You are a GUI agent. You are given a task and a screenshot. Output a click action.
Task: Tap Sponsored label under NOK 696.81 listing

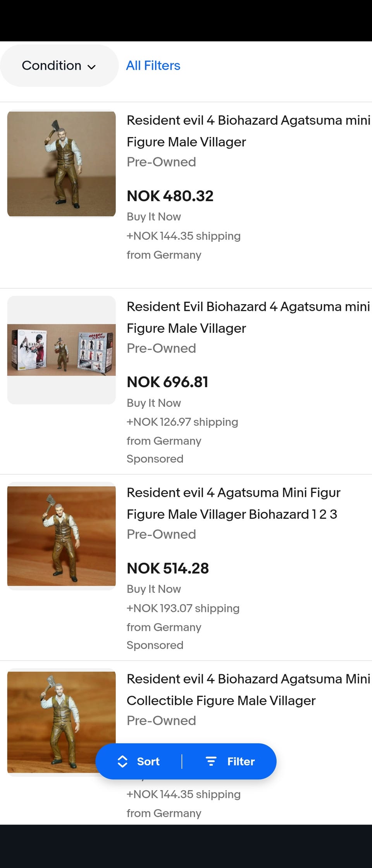point(155,459)
